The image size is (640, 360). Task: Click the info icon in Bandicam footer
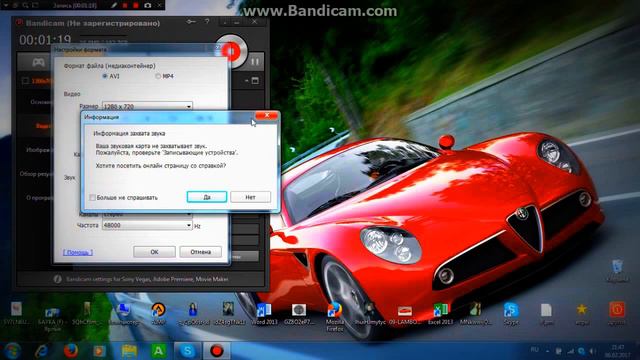click(x=58, y=279)
